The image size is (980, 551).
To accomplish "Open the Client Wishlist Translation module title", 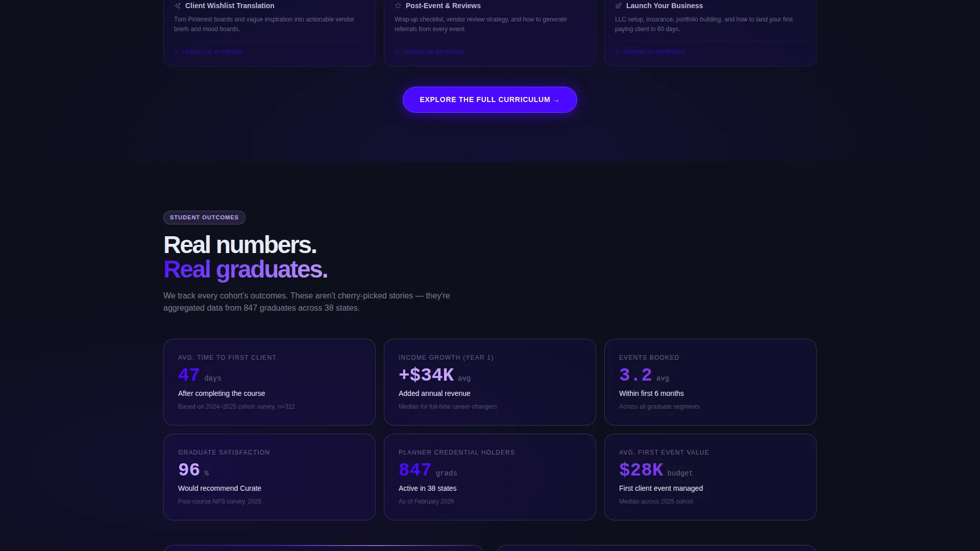I will point(230,6).
